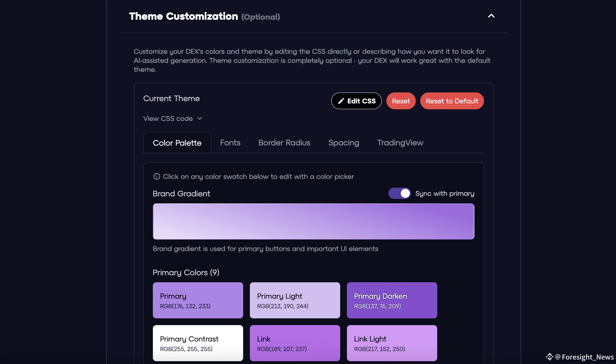Image resolution: width=616 pixels, height=364 pixels.
Task: Click the Brand Gradient preview bar
Action: (313, 221)
